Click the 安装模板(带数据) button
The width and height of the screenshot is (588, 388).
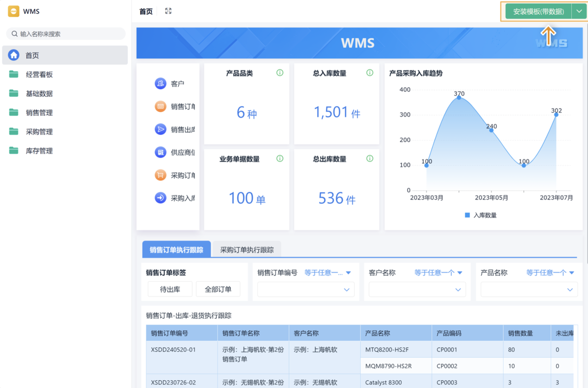point(539,11)
